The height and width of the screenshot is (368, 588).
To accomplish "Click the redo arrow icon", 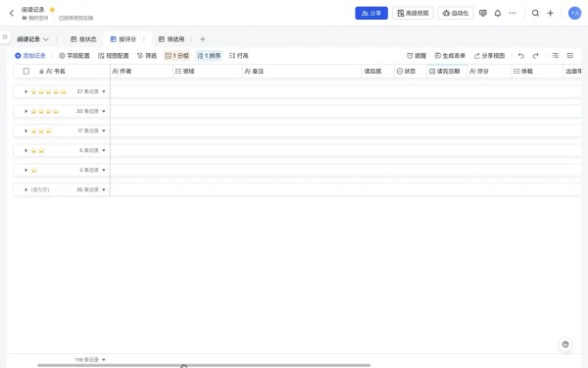I will [535, 56].
